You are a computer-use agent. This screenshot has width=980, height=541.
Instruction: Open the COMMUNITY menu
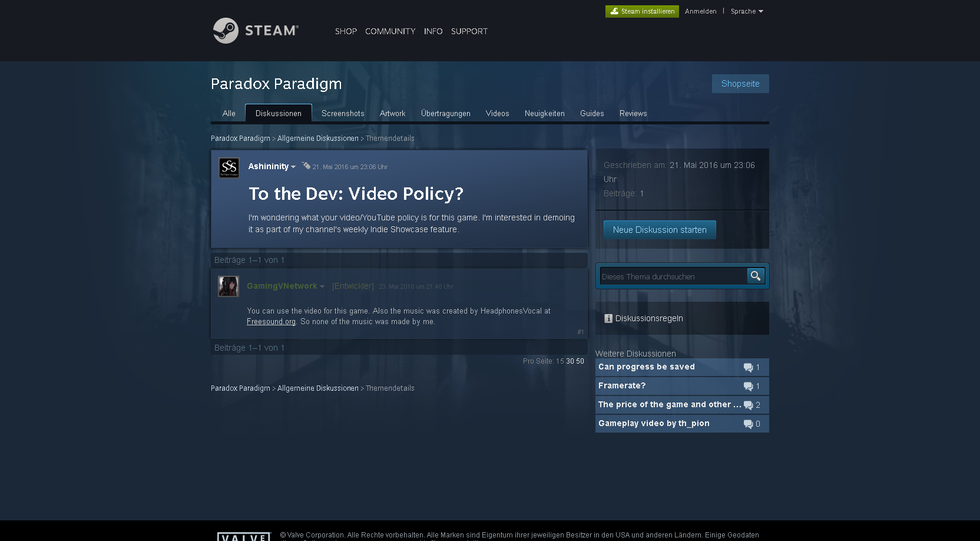pyautogui.click(x=390, y=31)
